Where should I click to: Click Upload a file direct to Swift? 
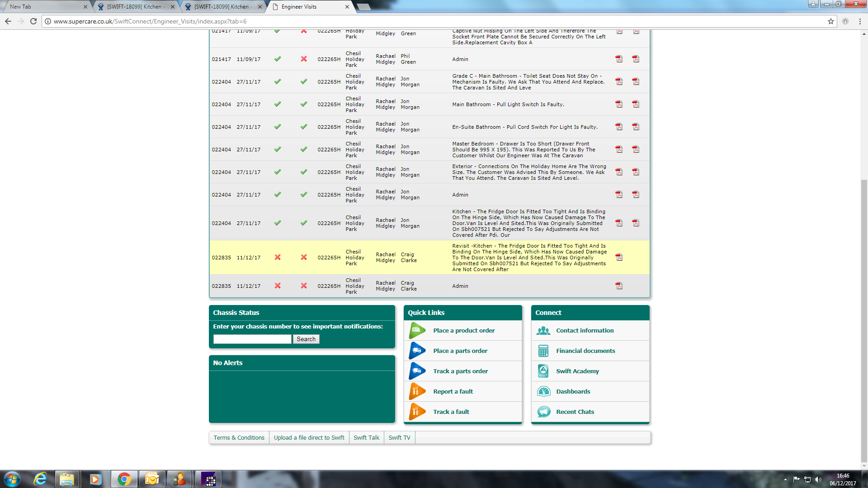[x=309, y=437]
